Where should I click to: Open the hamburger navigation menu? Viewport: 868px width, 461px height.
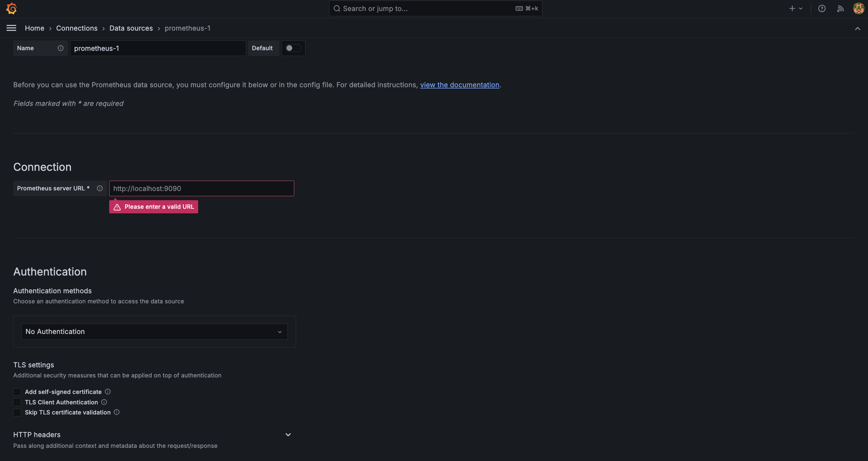[x=11, y=28]
